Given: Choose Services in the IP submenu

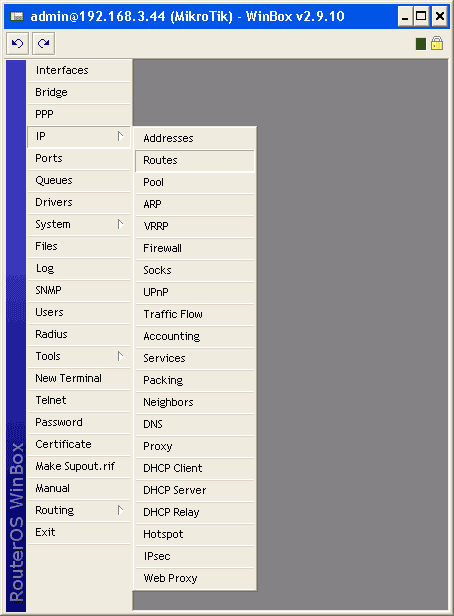Looking at the screenshot, I should click(x=195, y=358).
